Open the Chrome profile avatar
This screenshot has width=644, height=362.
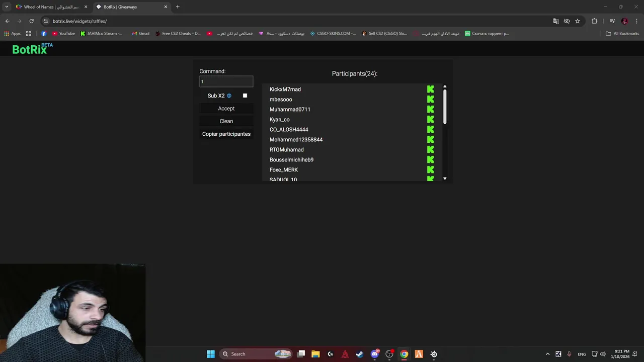click(x=624, y=21)
